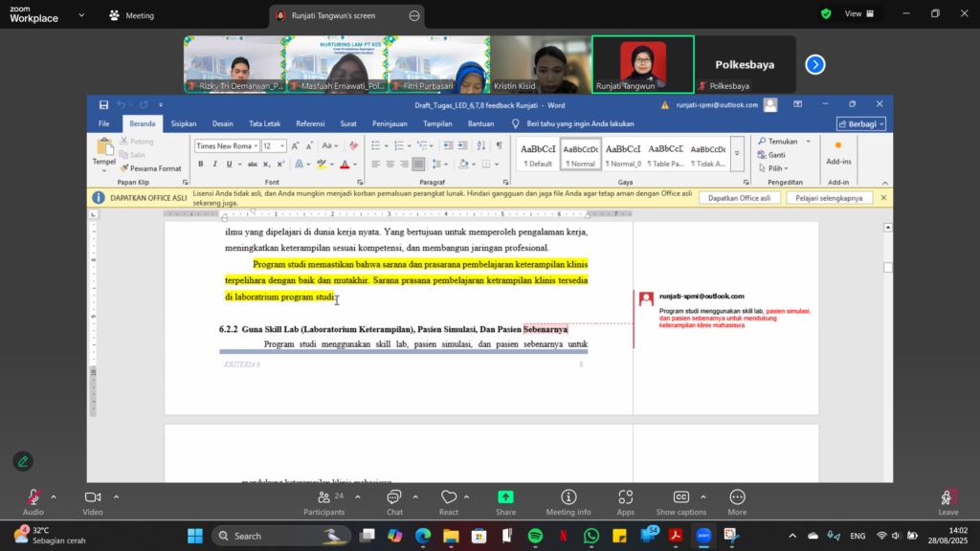Click Dapatkan Office asli button
The image size is (980, 551).
coord(739,198)
